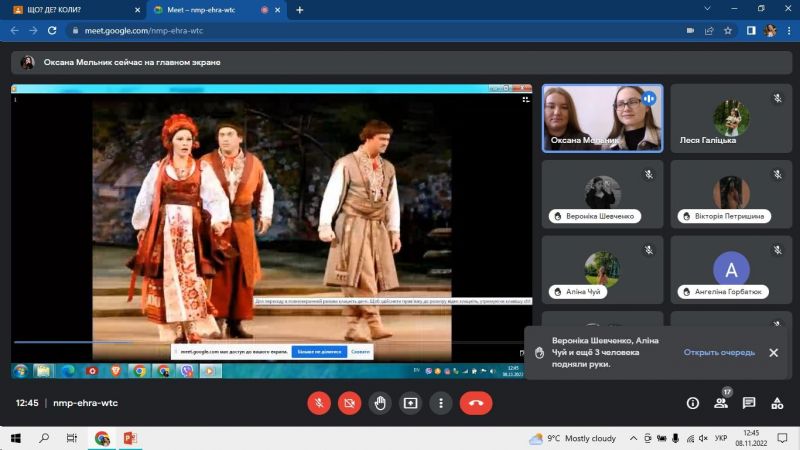Viewport: 800px width, 450px height.
Task: Select Леся Галіцька participant tile
Action: tap(731, 118)
